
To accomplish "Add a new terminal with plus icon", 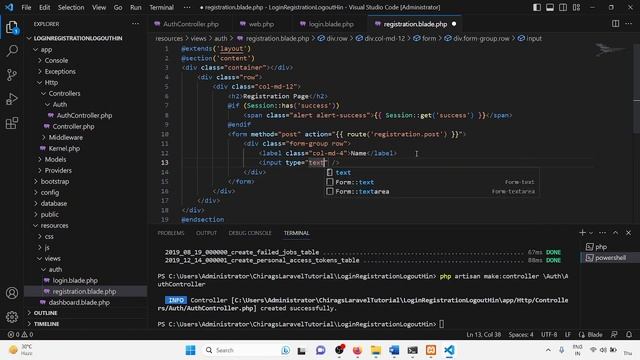I will coord(582,232).
